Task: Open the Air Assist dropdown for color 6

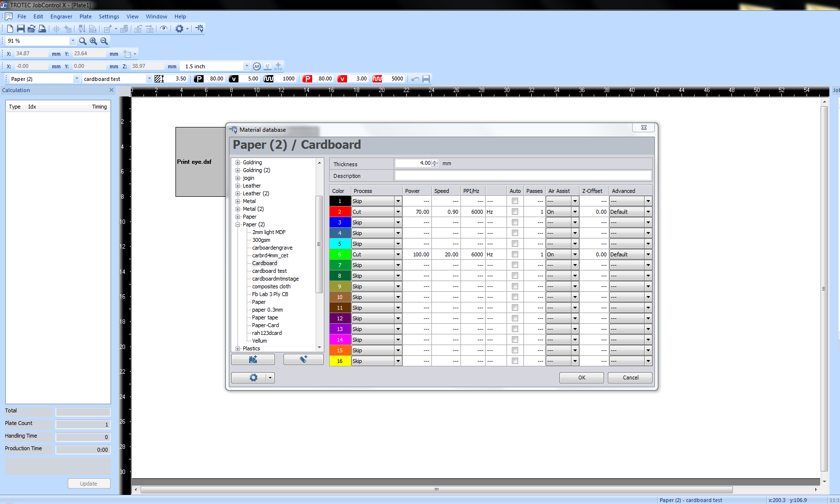Action: pos(575,254)
